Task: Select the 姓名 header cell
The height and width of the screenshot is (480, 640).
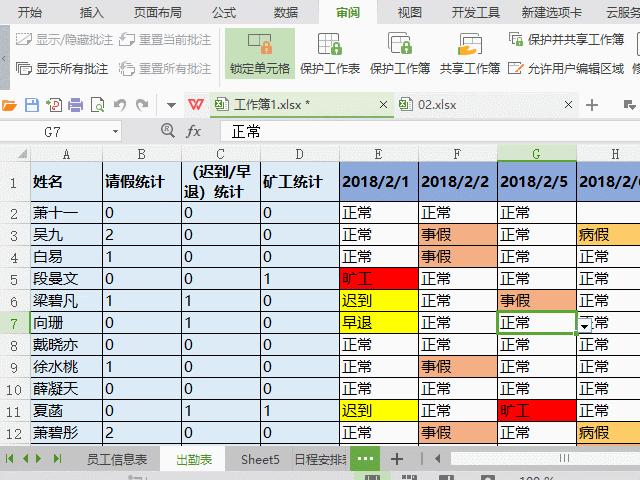Action: coord(66,181)
